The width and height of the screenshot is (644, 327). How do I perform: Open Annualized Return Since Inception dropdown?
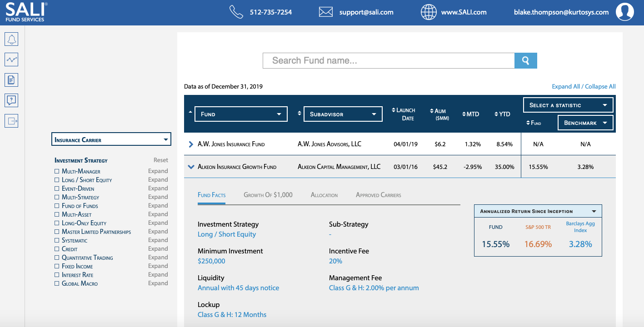click(538, 211)
